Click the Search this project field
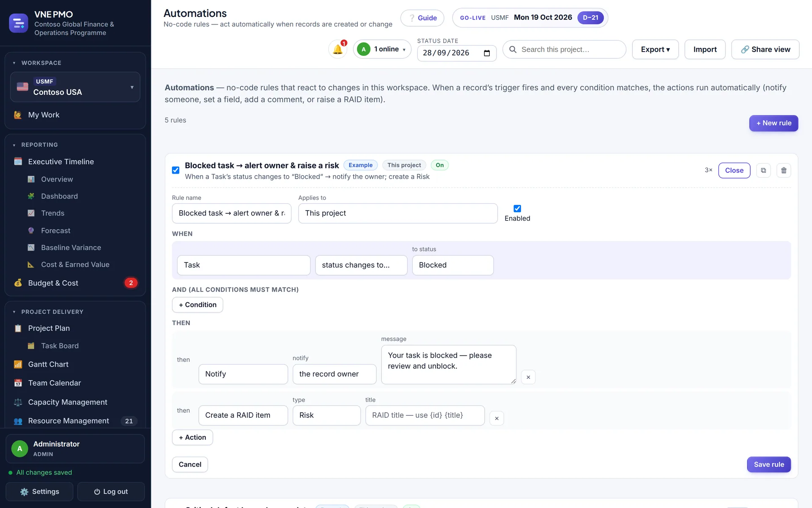The height and width of the screenshot is (508, 812). pyautogui.click(x=564, y=50)
